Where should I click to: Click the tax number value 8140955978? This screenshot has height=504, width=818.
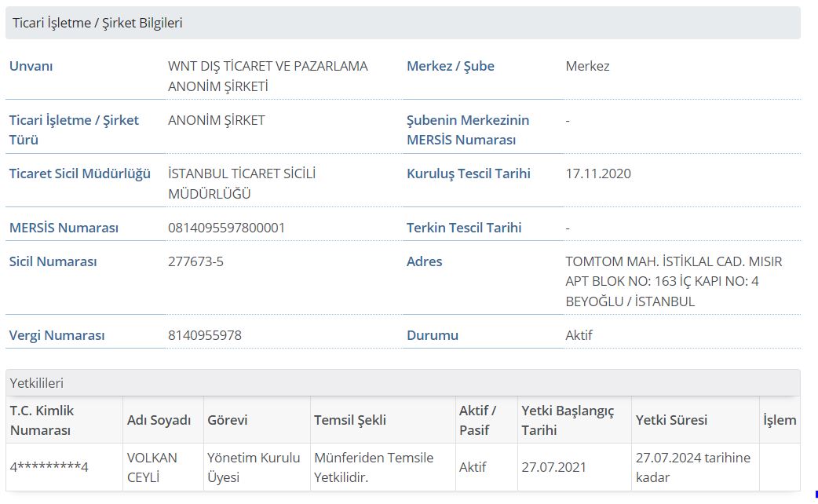click(205, 335)
